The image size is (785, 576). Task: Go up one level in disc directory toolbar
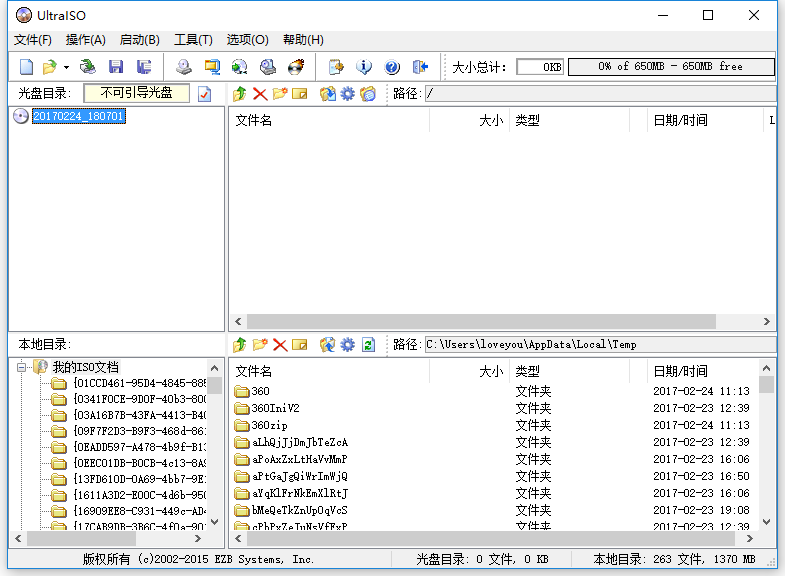240,94
